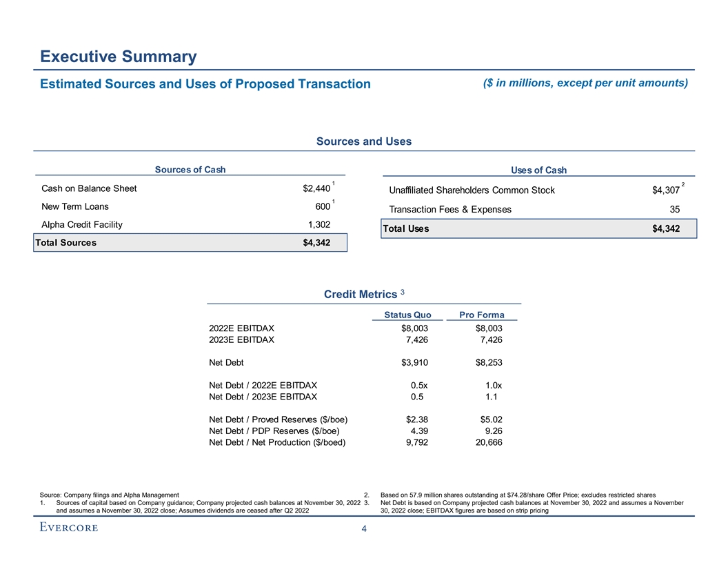Click the Executive Summary title
This screenshot has height=563, width=728.
[118, 56]
